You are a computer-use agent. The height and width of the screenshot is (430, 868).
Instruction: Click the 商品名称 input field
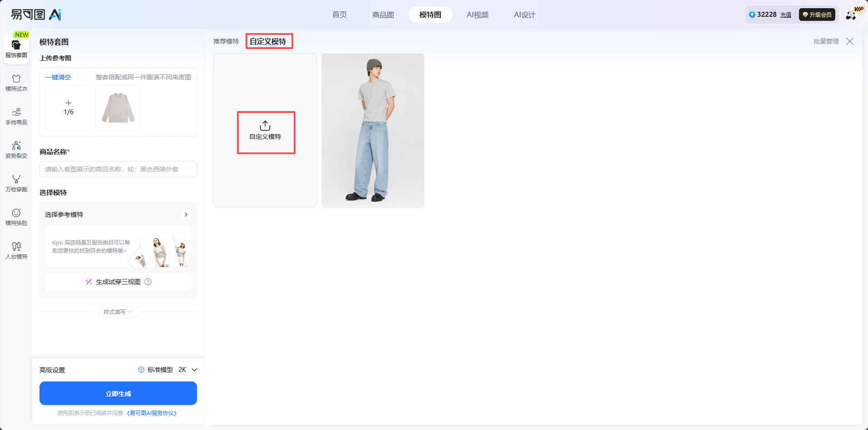point(118,169)
